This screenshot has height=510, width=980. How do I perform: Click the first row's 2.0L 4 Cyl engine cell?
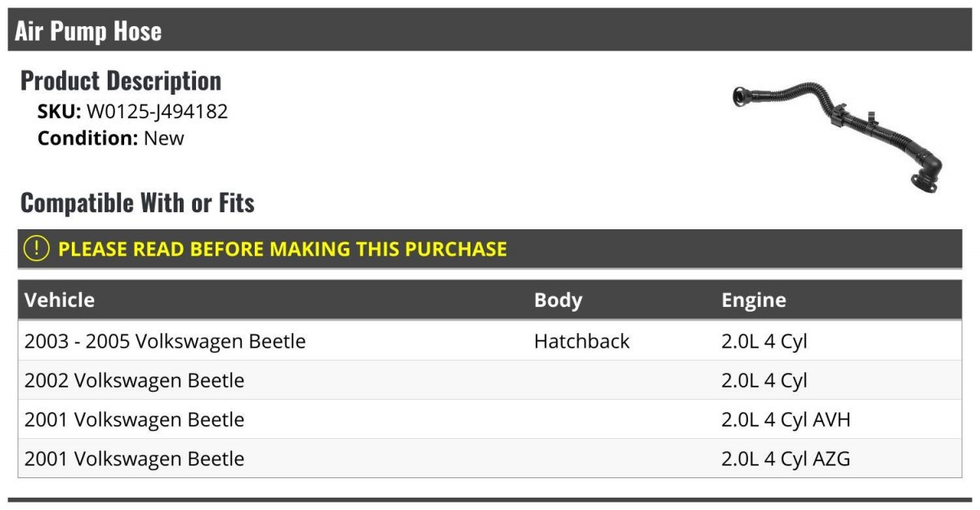tap(764, 341)
